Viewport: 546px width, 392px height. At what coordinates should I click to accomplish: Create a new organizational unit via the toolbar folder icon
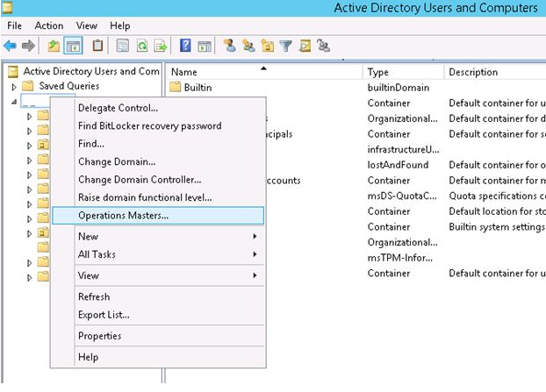tap(268, 46)
